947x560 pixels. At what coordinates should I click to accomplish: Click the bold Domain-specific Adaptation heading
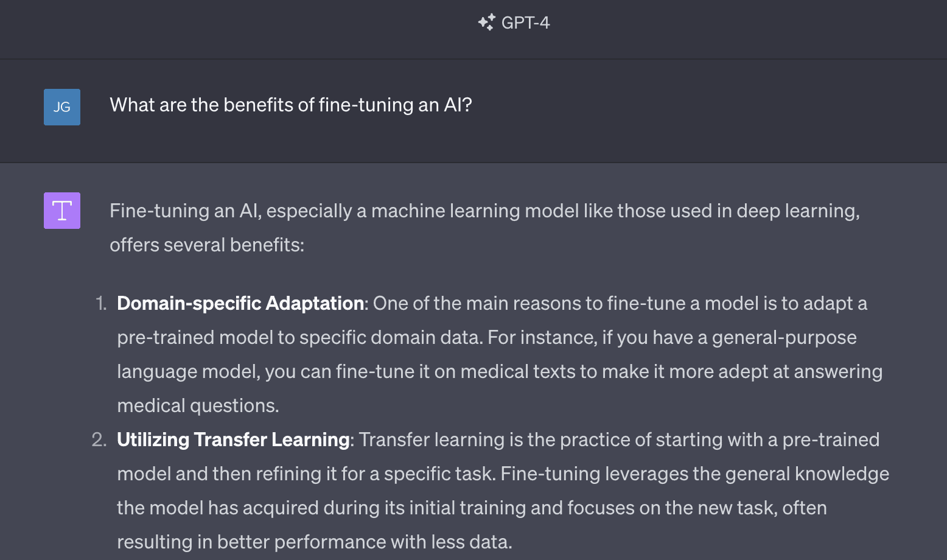[x=240, y=303]
